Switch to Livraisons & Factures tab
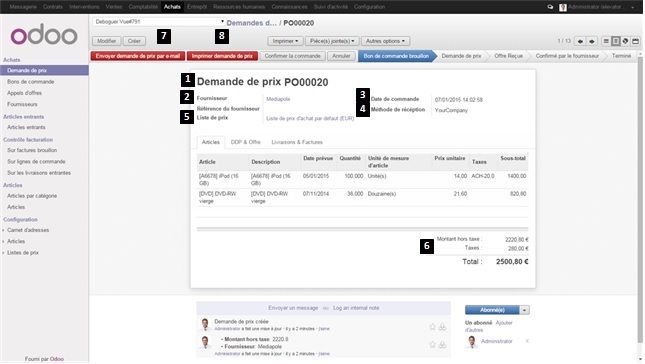 click(297, 142)
